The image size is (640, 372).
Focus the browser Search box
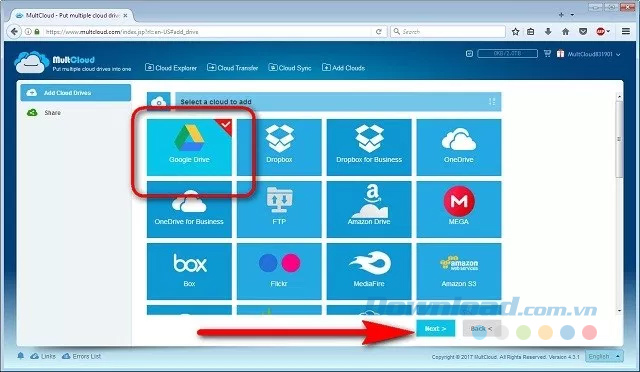click(448, 31)
